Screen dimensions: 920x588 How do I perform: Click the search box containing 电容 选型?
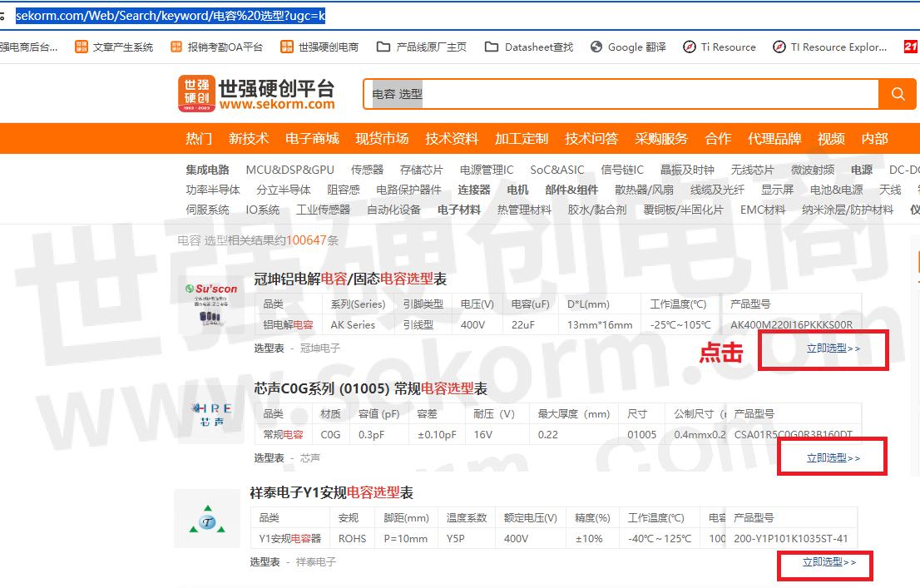click(x=621, y=94)
